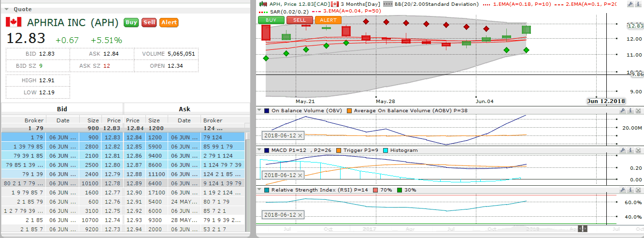Select bid row with price 12.82
The height and width of the screenshot is (238, 644).
point(62,146)
